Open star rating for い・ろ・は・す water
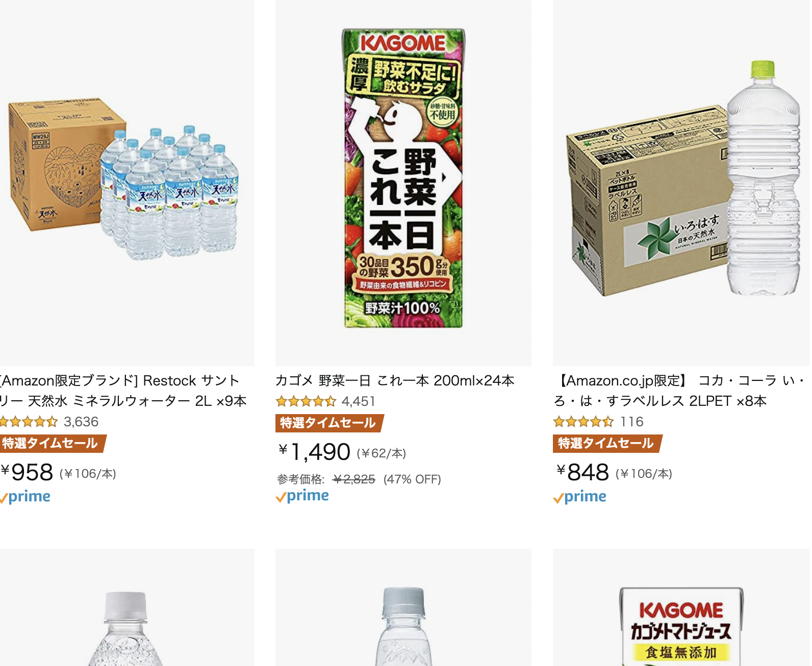Viewport: 812px width, 666px height. pyautogui.click(x=583, y=422)
